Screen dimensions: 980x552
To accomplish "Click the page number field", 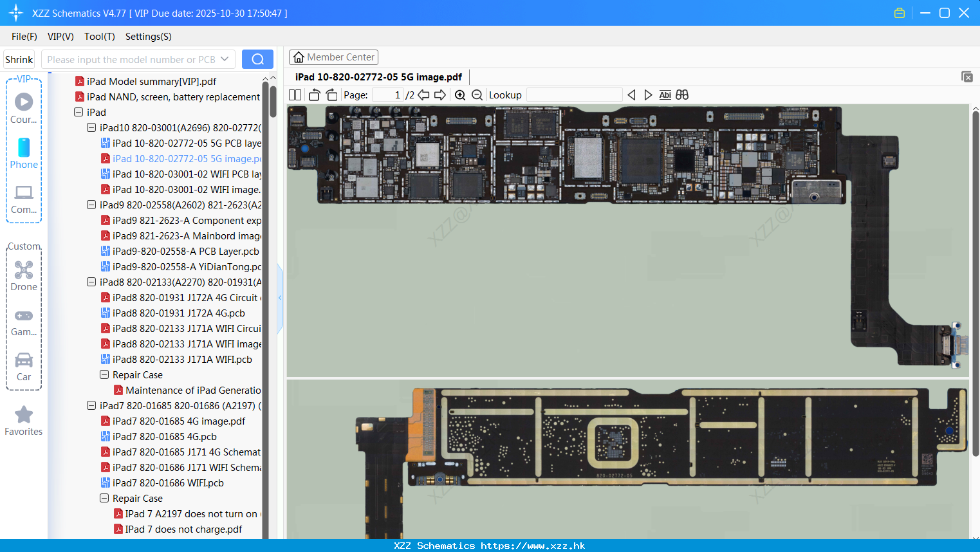I will pyautogui.click(x=388, y=95).
